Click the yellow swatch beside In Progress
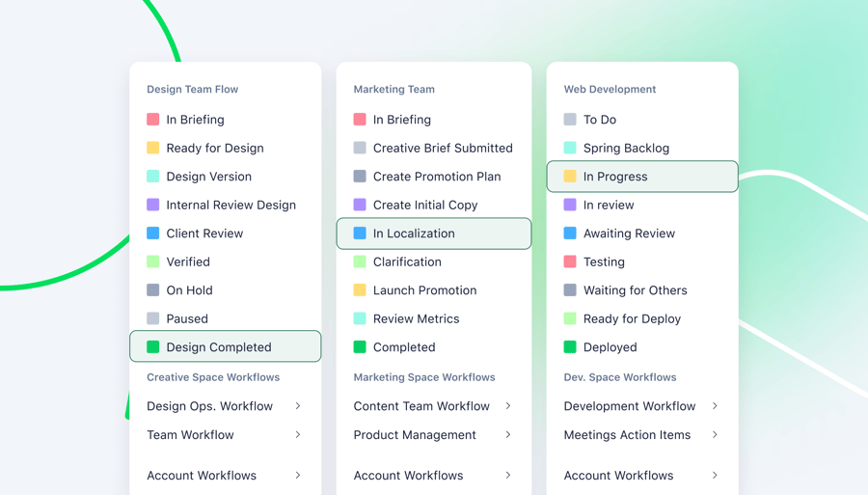 tap(570, 176)
